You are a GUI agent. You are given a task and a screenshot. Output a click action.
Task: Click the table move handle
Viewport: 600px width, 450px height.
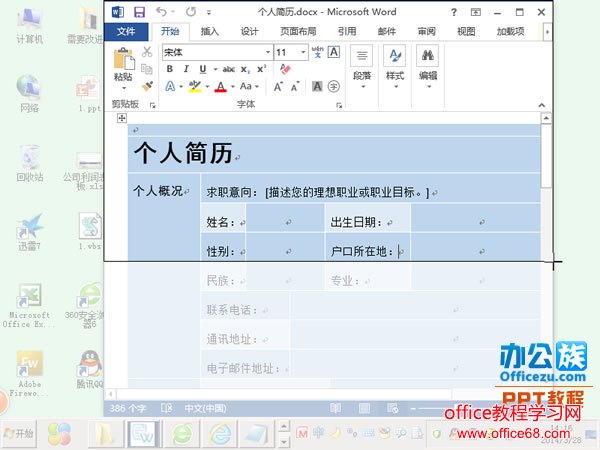122,118
